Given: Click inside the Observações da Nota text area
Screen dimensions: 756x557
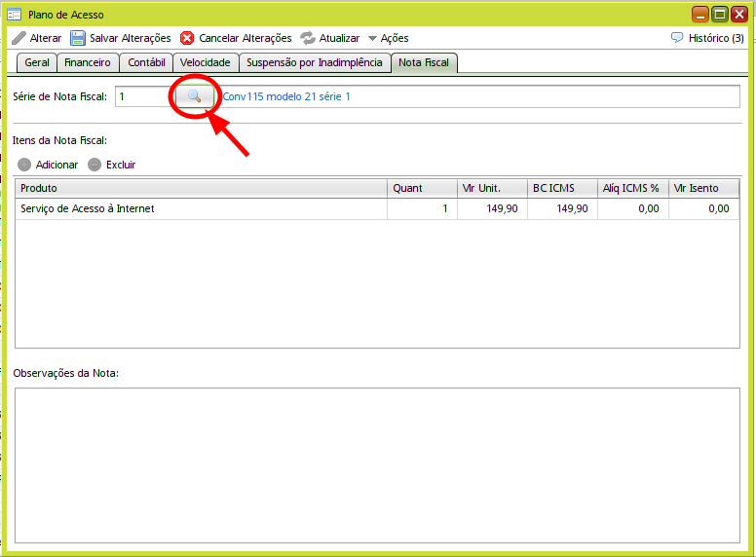Looking at the screenshot, I should (x=377, y=463).
